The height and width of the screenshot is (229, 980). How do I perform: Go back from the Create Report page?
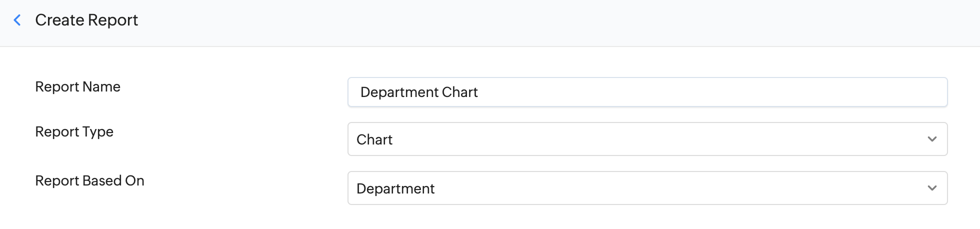coord(17,20)
